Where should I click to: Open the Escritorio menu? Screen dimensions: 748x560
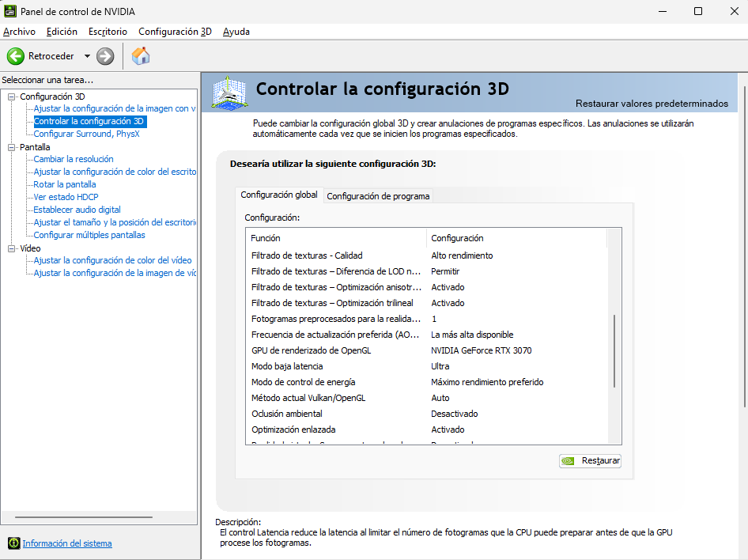pyautogui.click(x=108, y=32)
